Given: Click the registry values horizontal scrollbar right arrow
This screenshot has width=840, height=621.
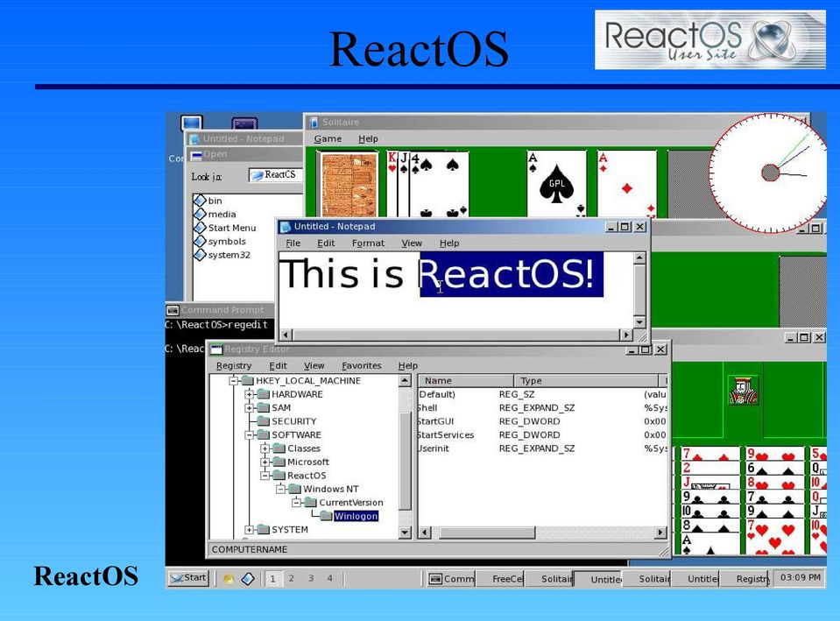Looking at the screenshot, I should click(x=660, y=533).
